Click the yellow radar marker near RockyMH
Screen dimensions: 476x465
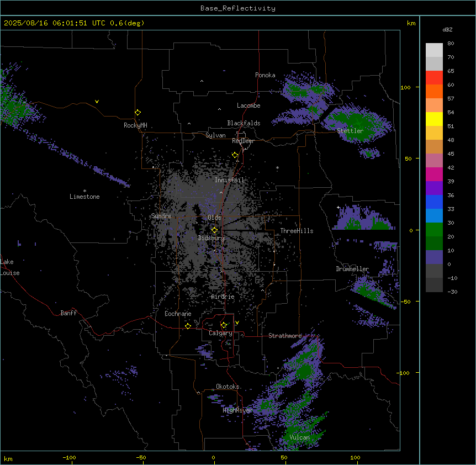(x=137, y=112)
